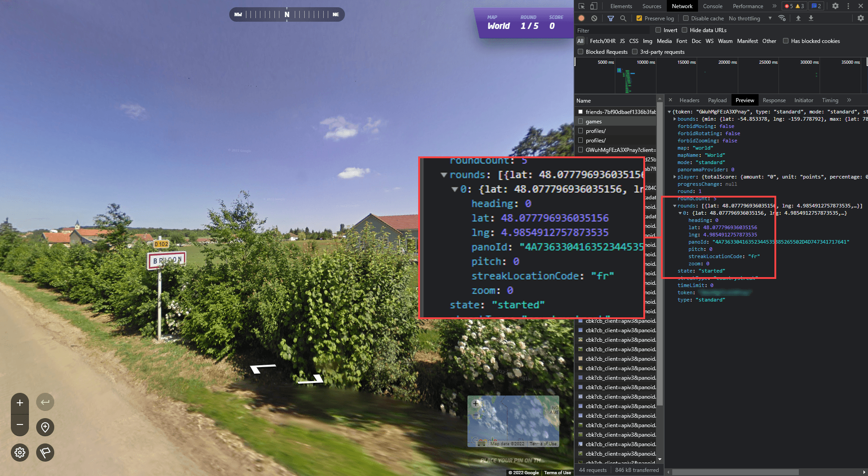The height and width of the screenshot is (476, 868).
Task: Enable Blocked Requests checkbox
Action: click(x=580, y=52)
